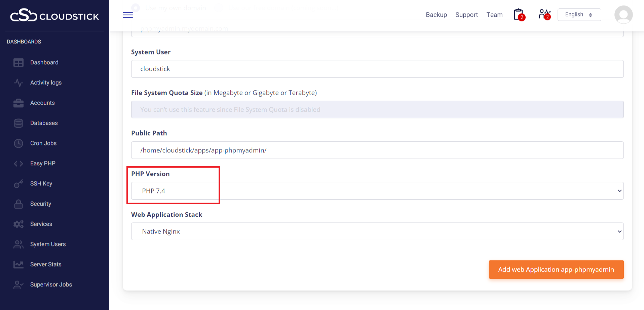The image size is (644, 310).
Task: Open the clipboard notifications icon
Action: point(519,15)
